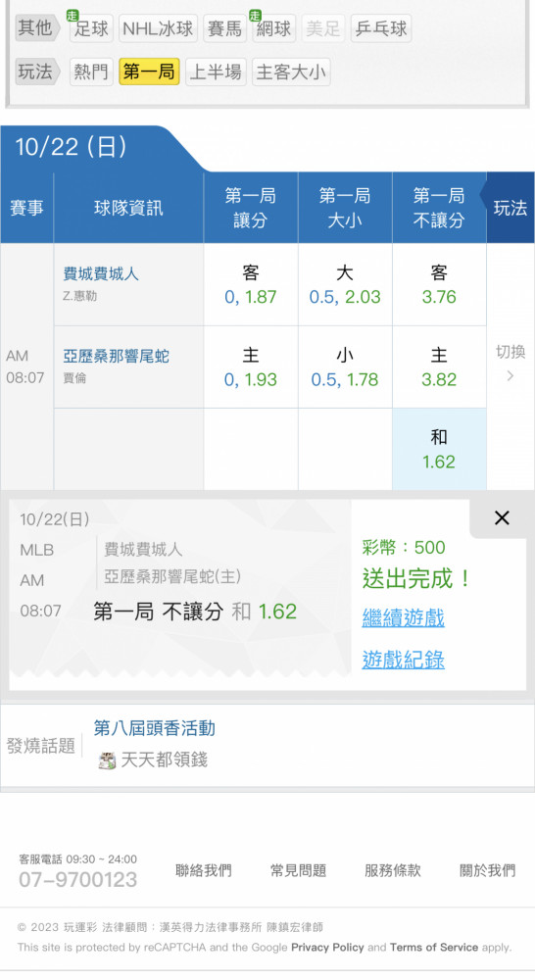The width and height of the screenshot is (535, 980).
Task: Switch play type to 熱門
Action: coord(90,72)
